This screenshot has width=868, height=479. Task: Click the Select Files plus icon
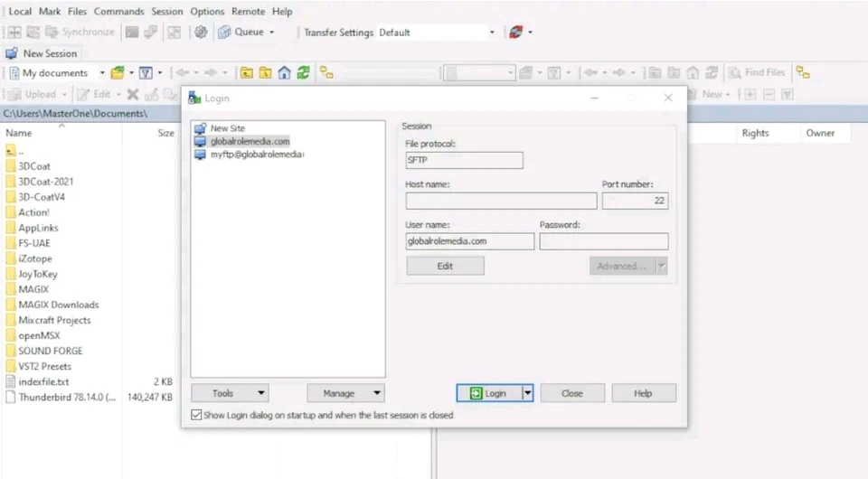coord(750,95)
